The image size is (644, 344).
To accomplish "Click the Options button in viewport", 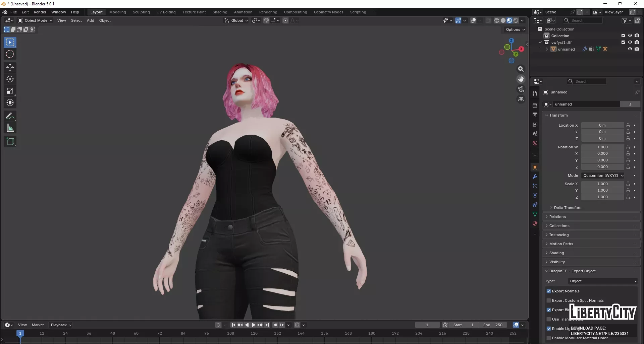I will 515,29.
